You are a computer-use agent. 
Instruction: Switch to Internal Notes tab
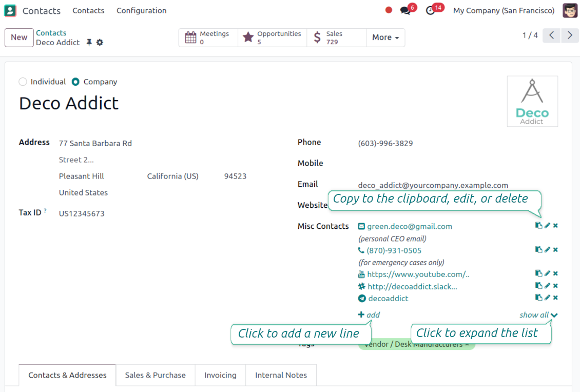[281, 375]
